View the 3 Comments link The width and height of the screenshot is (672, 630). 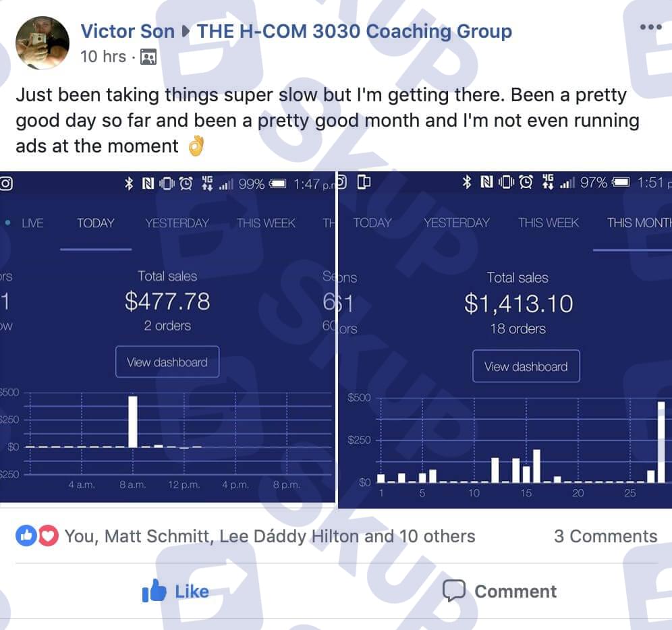[605, 536]
